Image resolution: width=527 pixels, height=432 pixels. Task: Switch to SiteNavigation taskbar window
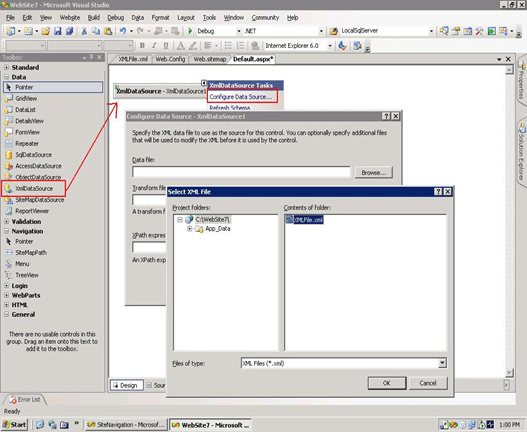(126, 425)
